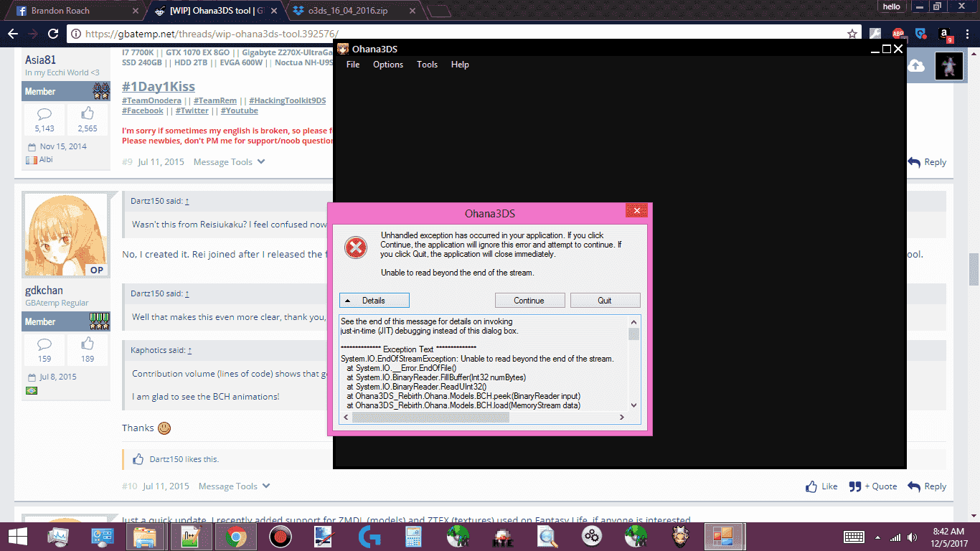Open the touch keyboard from system tray
980x551 pixels.
[x=854, y=537]
